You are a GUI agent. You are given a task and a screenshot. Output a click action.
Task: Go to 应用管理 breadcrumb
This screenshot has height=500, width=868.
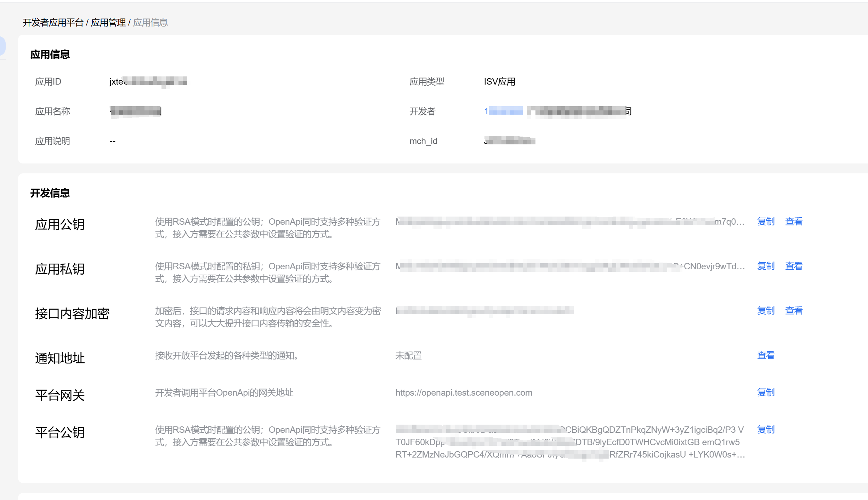[108, 23]
